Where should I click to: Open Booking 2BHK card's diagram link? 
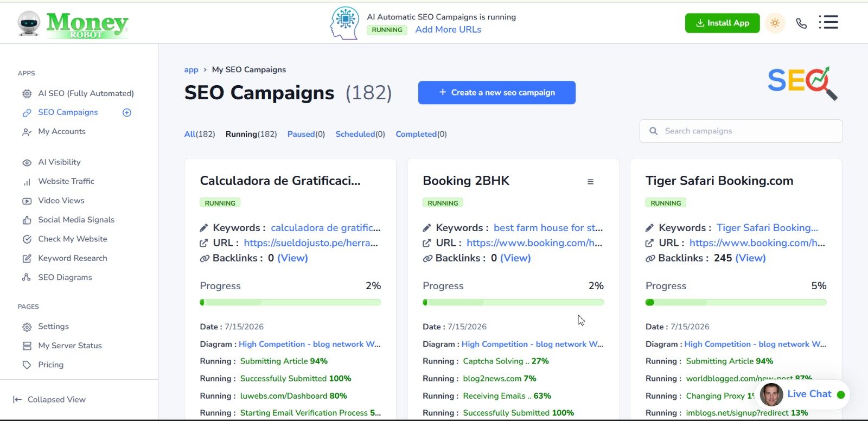(x=532, y=344)
